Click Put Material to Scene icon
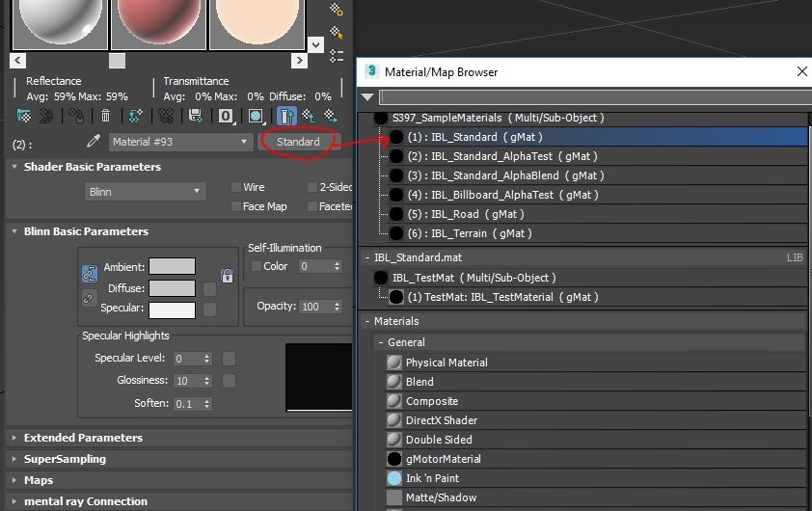Viewport: 812px width, 511px height. [x=46, y=116]
